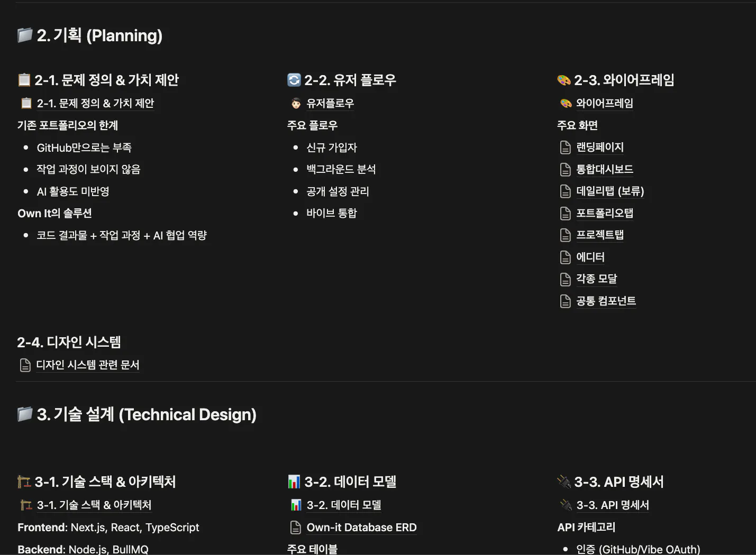This screenshot has width=756, height=555.
Task: Click the clipboard icon beside 2-1 문제 정의 link
Action: (x=26, y=103)
